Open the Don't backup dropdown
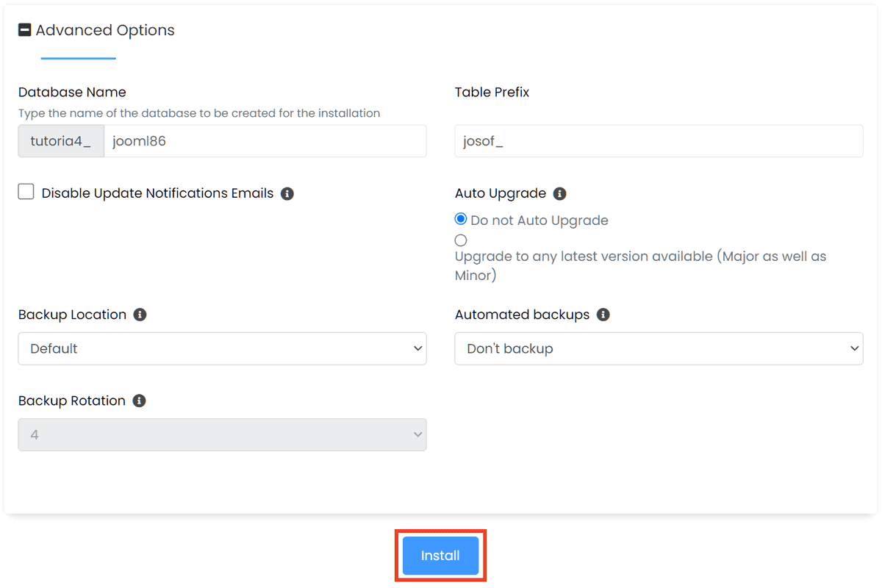The height and width of the screenshot is (588, 882). [658, 348]
